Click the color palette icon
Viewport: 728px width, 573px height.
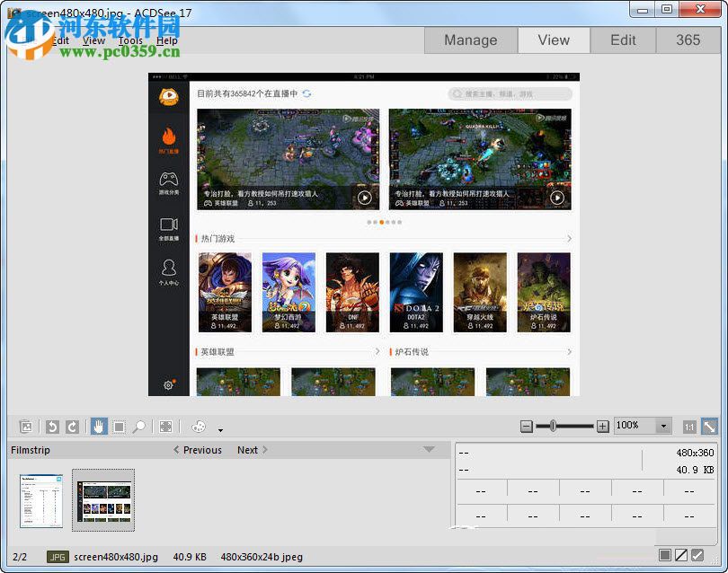[199, 427]
